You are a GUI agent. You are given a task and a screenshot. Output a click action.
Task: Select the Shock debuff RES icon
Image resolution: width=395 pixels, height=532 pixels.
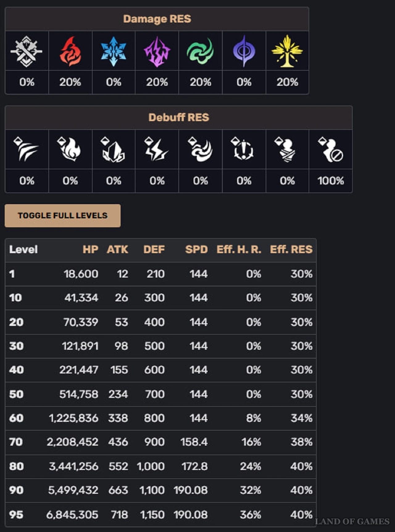click(156, 149)
